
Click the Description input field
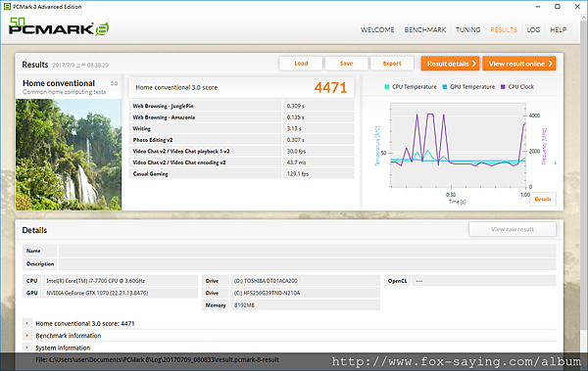[307, 264]
